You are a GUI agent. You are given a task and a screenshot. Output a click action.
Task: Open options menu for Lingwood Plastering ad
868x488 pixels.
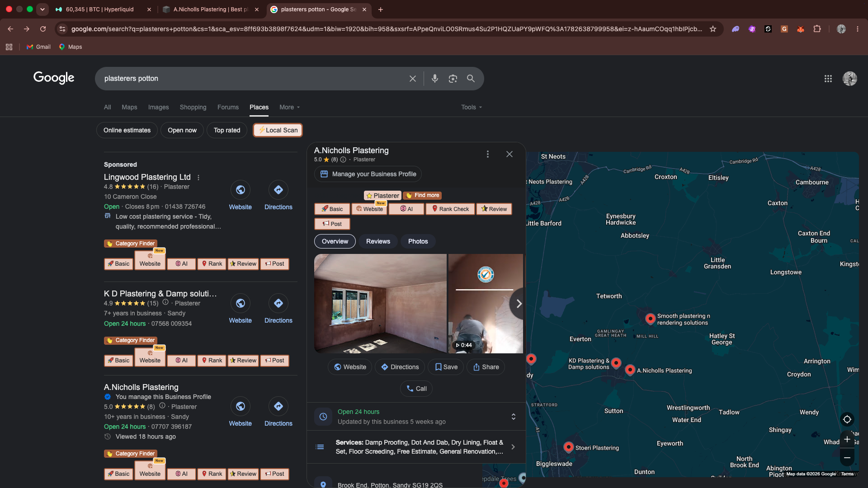coord(198,178)
